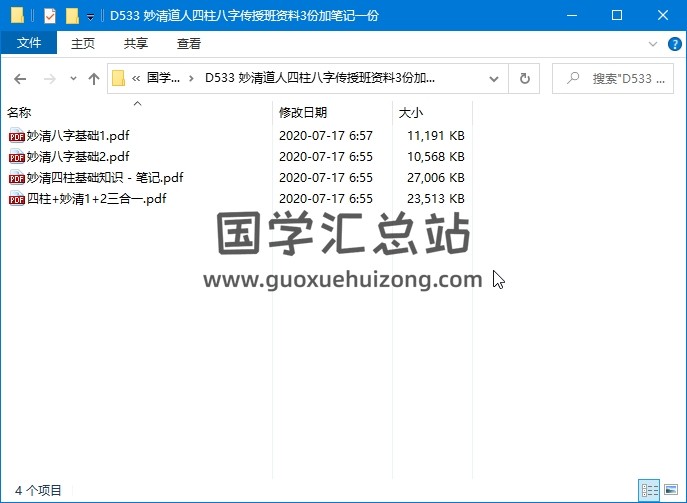Screen dimensions: 687x503
Task: Click the 国学... breadcrumb segment
Action: 163,78
